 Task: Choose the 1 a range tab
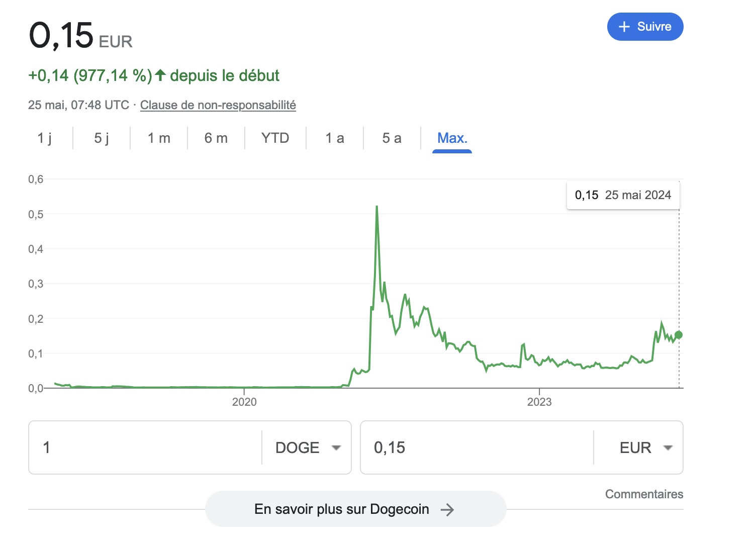tap(335, 138)
